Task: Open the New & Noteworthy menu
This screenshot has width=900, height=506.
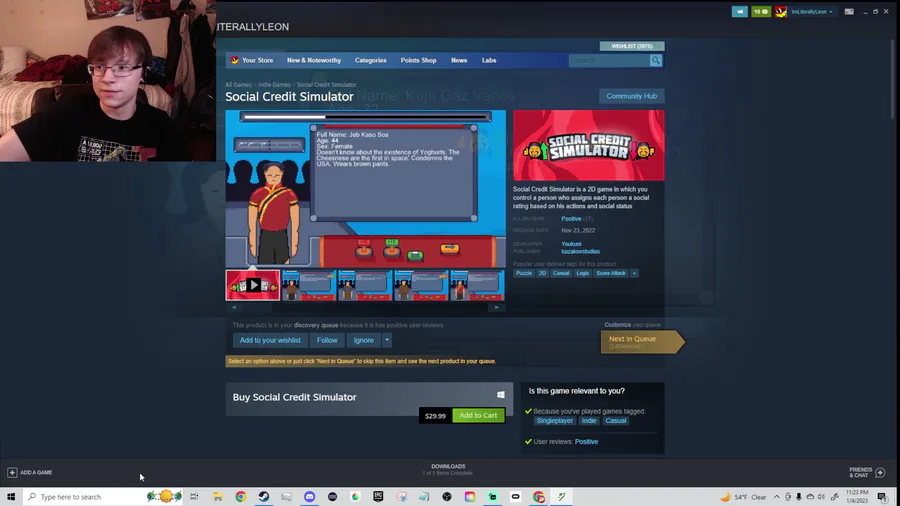Action: coord(314,60)
